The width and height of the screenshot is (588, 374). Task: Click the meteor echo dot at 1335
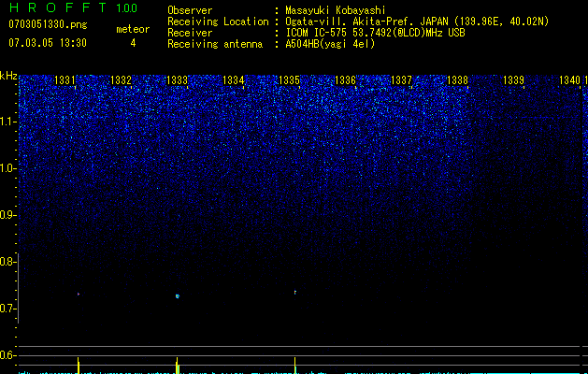[x=295, y=292]
